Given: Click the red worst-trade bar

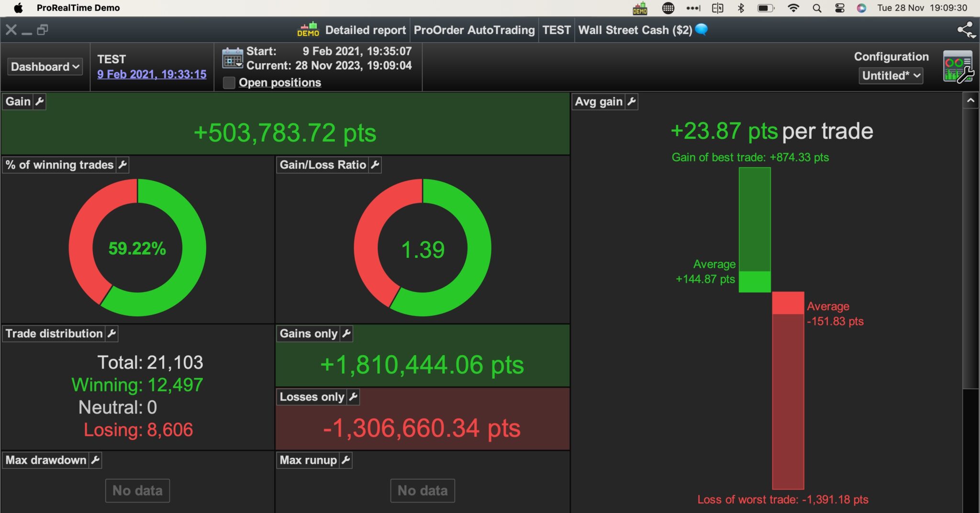Looking at the screenshot, I should [x=788, y=390].
